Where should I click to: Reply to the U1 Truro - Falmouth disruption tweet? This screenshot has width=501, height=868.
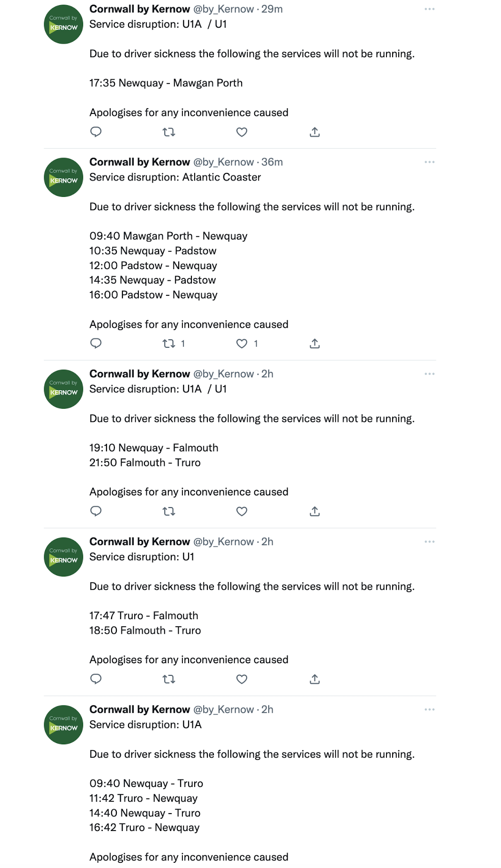[x=96, y=679]
